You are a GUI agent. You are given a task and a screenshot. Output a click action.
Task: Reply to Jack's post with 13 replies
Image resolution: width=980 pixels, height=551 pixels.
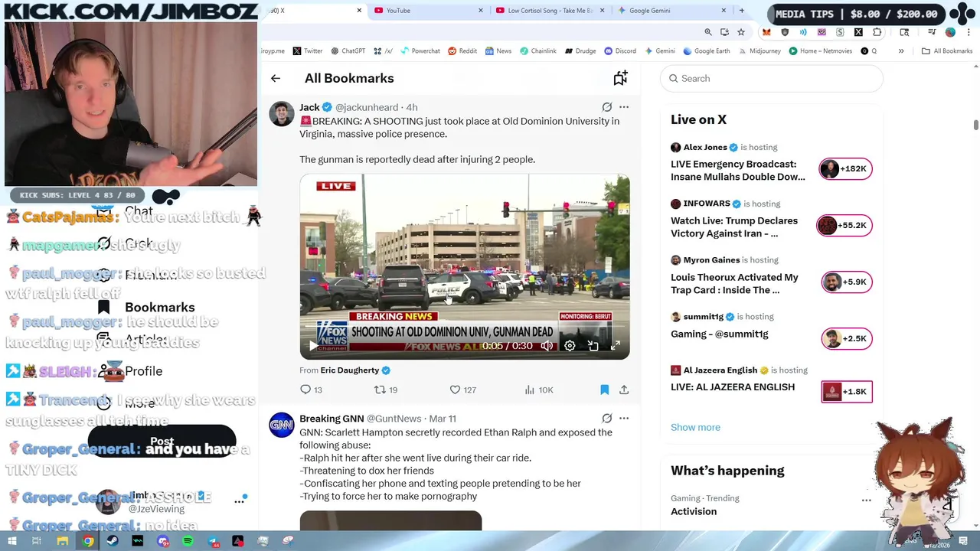(312, 390)
